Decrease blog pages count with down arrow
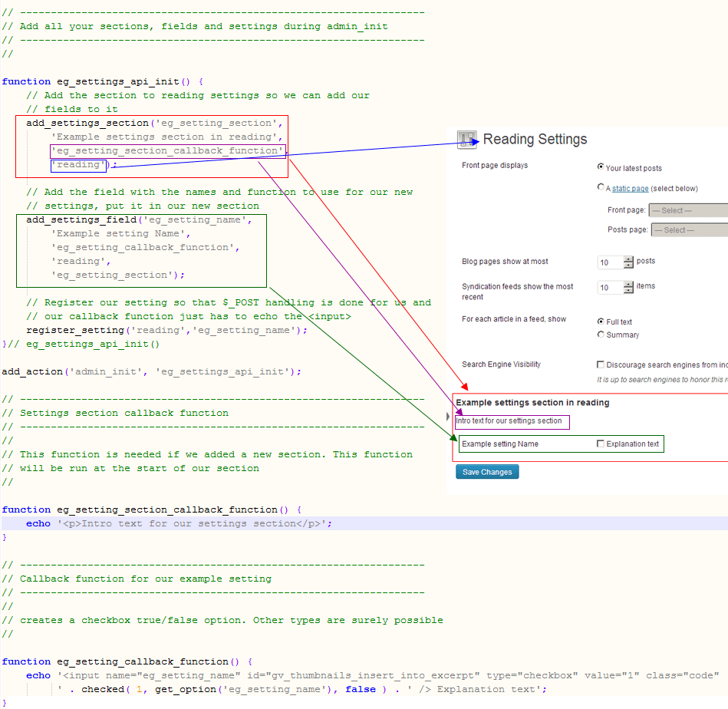 [629, 265]
